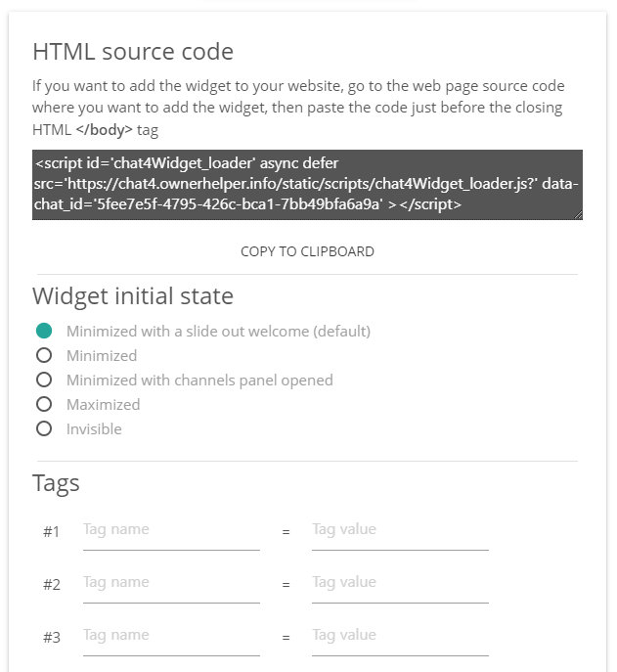Set widget initial state to Maximized

44,404
